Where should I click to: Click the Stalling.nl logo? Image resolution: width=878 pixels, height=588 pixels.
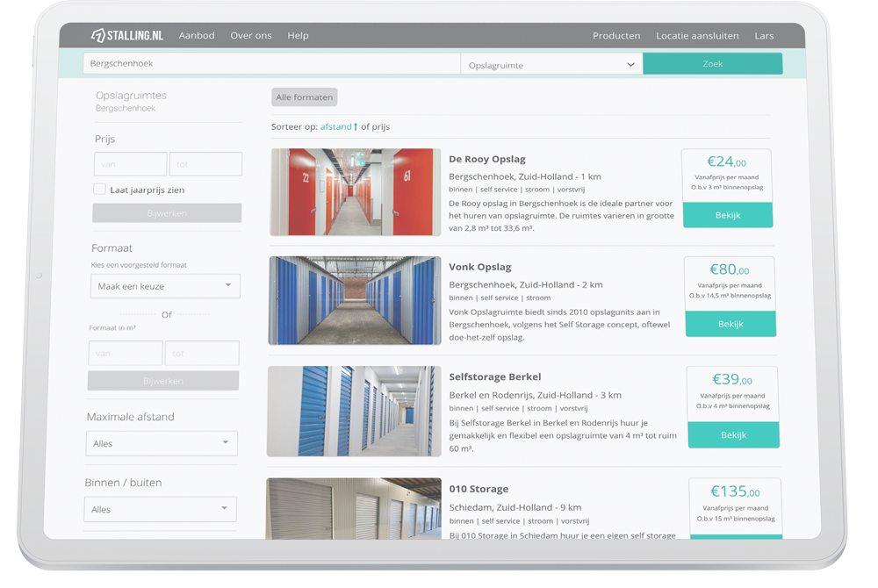tap(127, 35)
